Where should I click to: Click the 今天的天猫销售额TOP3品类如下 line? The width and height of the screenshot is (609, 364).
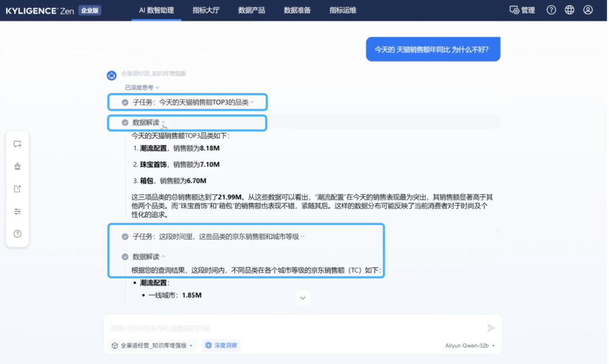pyautogui.click(x=180, y=136)
